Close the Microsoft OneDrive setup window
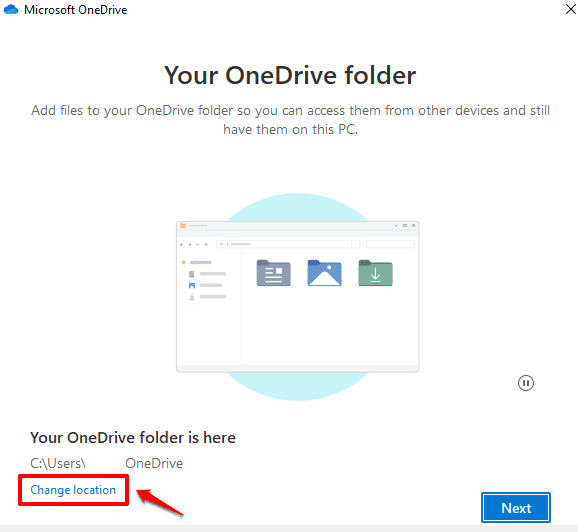Screen dimensions: 578x532 click(x=570, y=9)
